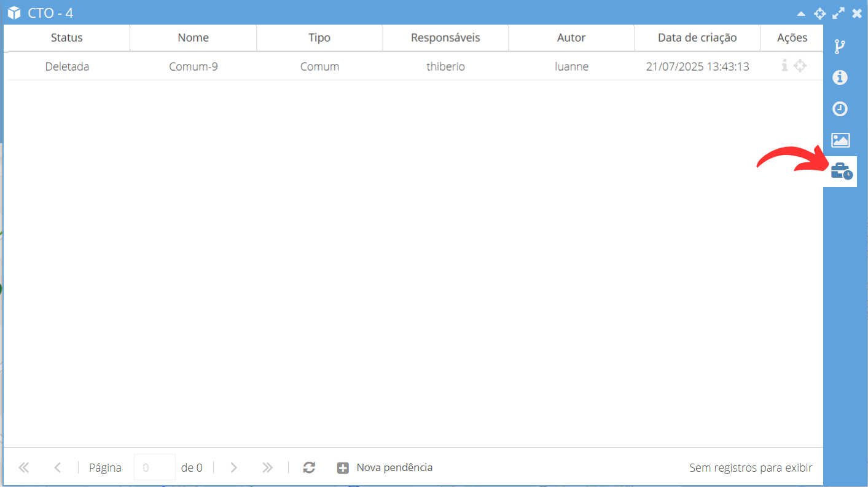Collapse the CTO - 4 window with up arrow

(x=801, y=13)
